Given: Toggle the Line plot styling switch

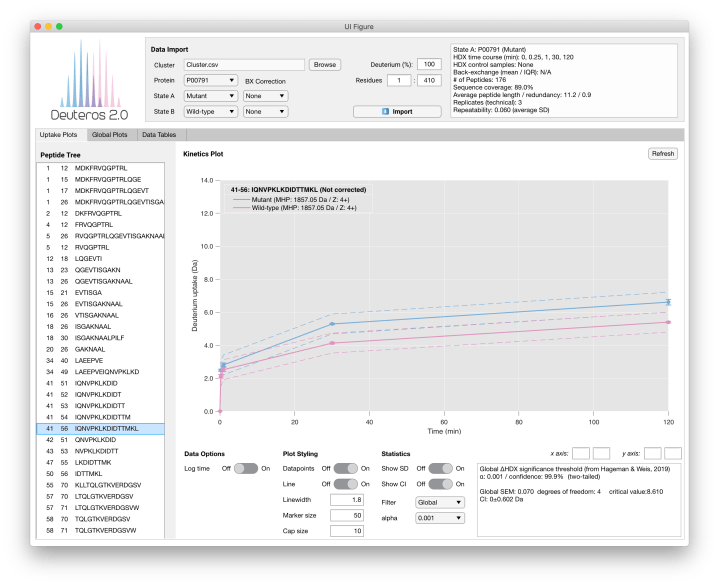Looking at the screenshot, I should pos(345,484).
